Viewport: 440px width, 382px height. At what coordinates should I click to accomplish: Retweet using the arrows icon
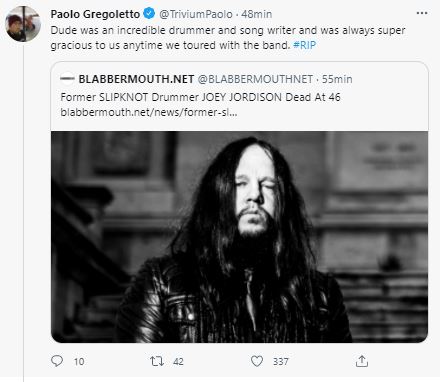click(x=157, y=361)
